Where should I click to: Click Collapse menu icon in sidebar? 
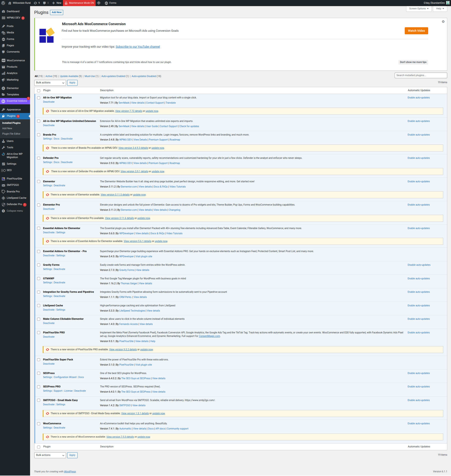3,211
